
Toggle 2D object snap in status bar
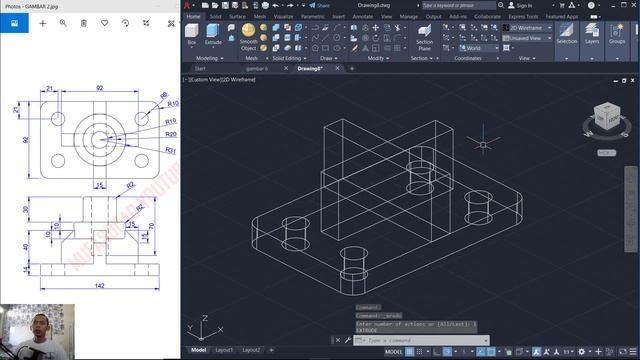(x=491, y=351)
